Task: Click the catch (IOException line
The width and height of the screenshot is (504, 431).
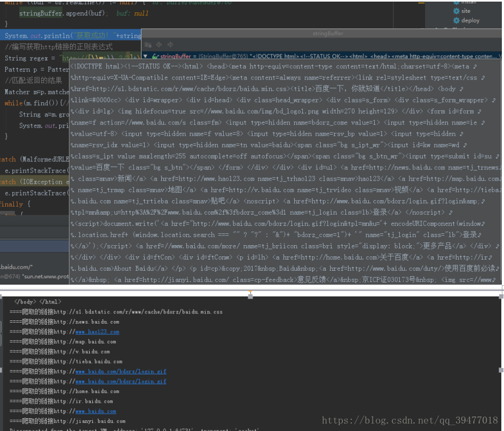Action: (x=34, y=182)
